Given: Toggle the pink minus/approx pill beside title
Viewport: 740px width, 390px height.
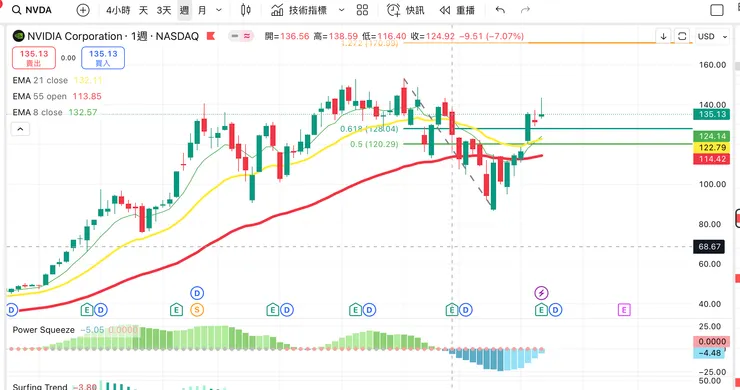Looking at the screenshot, I should coord(241,36).
